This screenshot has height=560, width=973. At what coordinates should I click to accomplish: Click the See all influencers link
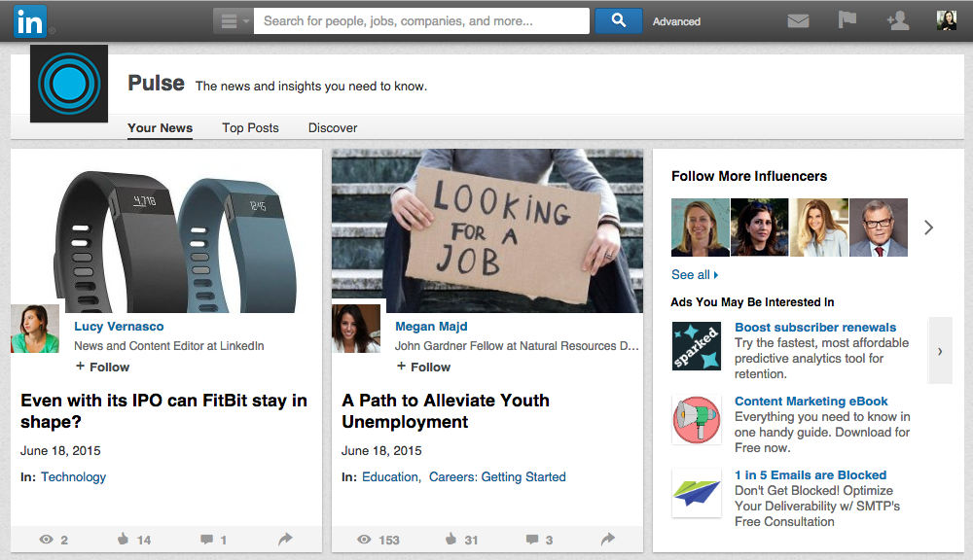pyautogui.click(x=694, y=274)
